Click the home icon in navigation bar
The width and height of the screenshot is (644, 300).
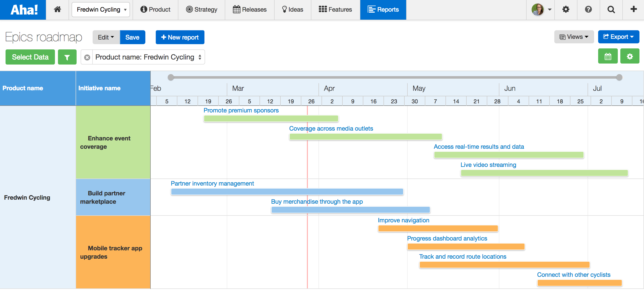[57, 10]
